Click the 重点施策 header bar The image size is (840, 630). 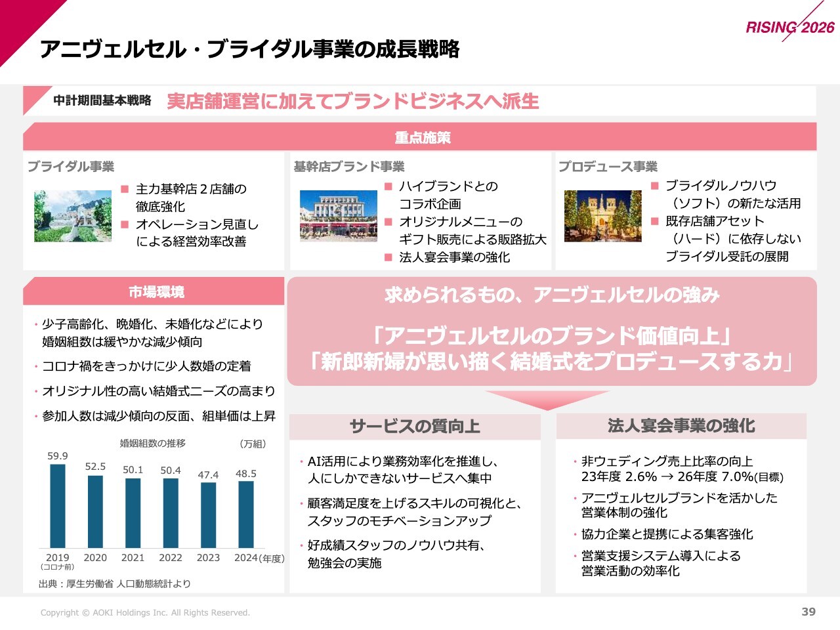coord(420,137)
